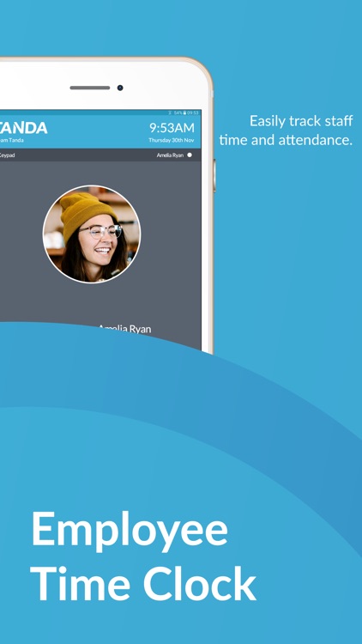Tap Amelia Ryan's circular profile photo
This screenshot has height=644, width=362.
click(x=92, y=234)
